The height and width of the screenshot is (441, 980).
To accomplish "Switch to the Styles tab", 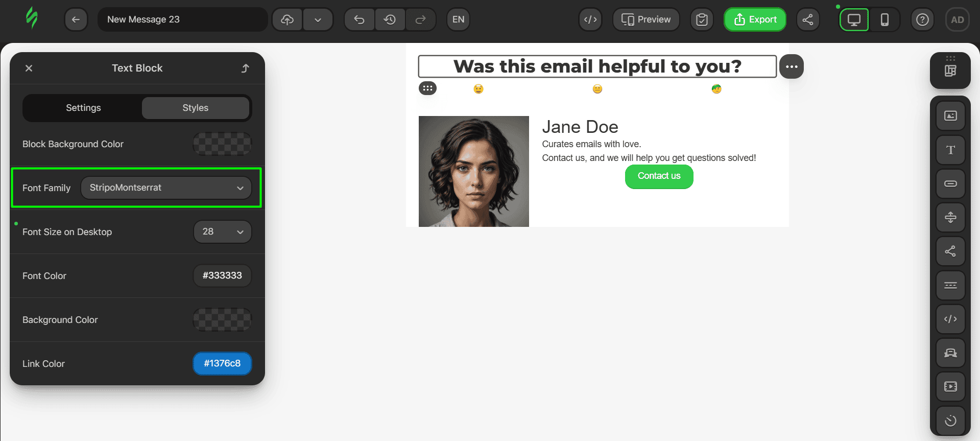I will click(195, 108).
